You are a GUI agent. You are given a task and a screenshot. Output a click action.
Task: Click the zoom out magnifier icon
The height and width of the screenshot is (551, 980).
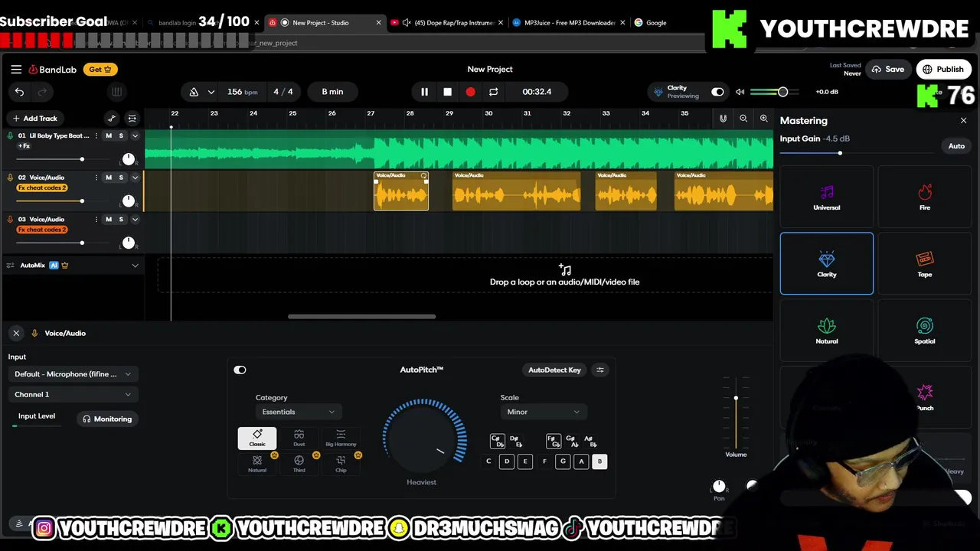[743, 118]
